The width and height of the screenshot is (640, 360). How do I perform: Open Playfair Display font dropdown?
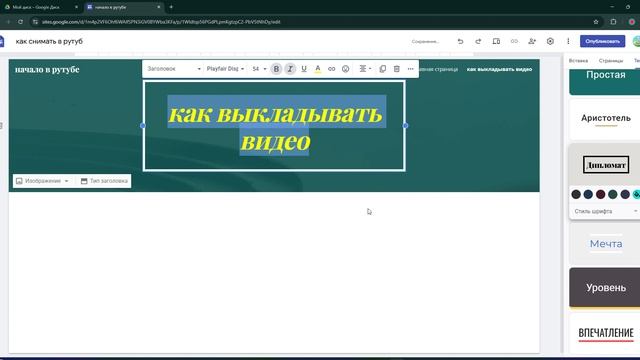[225, 69]
